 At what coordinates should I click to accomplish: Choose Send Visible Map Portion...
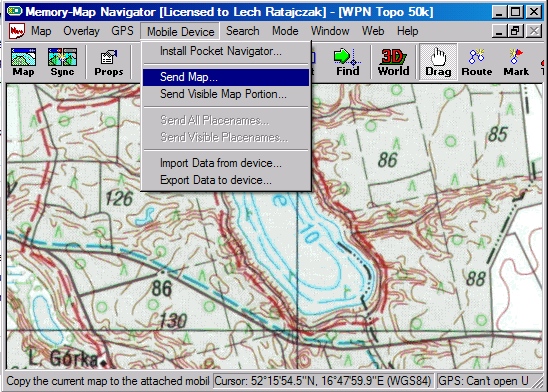[x=226, y=94]
